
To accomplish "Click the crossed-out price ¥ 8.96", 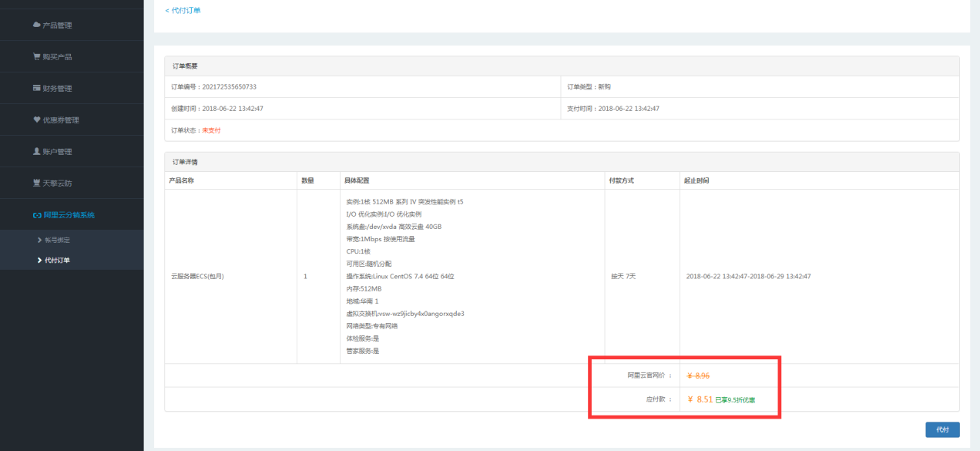I will point(698,375).
